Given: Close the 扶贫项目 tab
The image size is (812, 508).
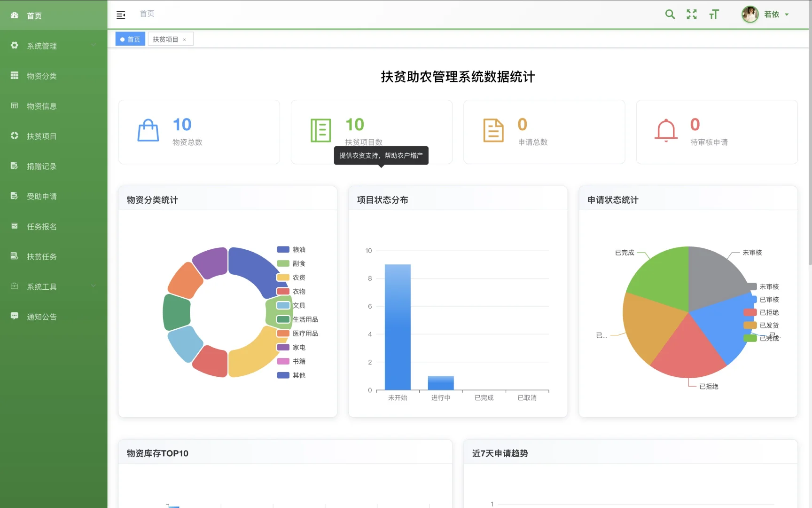Looking at the screenshot, I should click(x=185, y=39).
